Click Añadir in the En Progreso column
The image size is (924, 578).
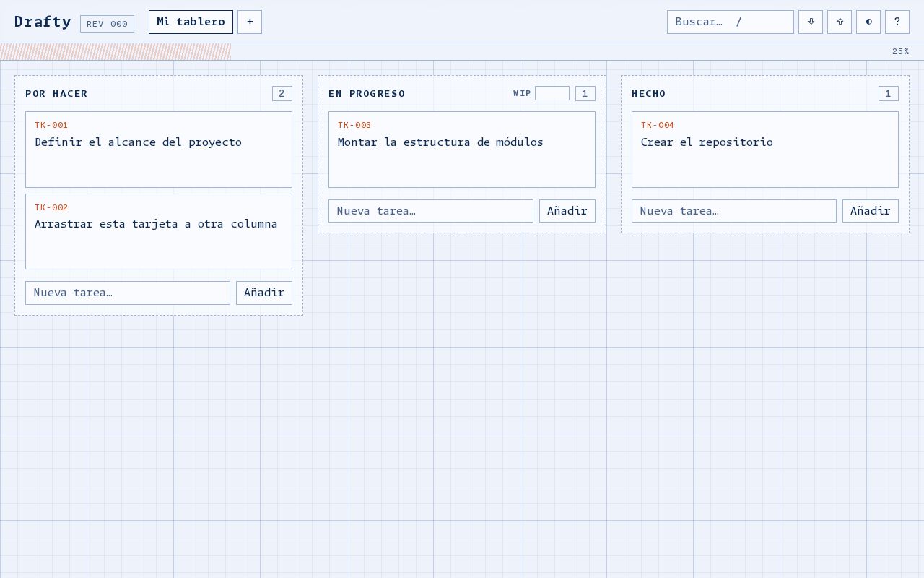tap(567, 211)
